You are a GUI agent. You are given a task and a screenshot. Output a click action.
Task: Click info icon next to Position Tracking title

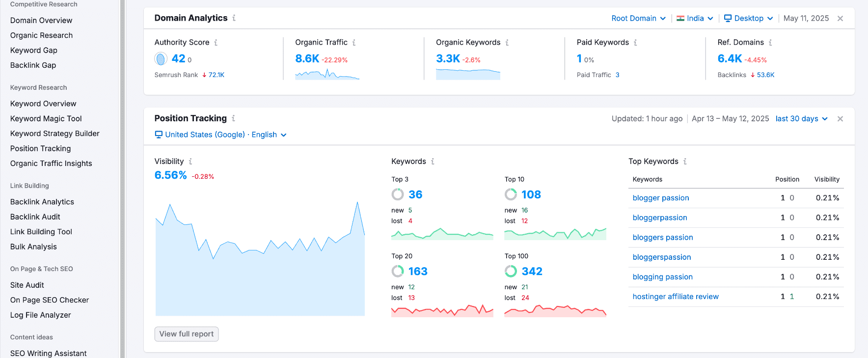click(x=234, y=118)
